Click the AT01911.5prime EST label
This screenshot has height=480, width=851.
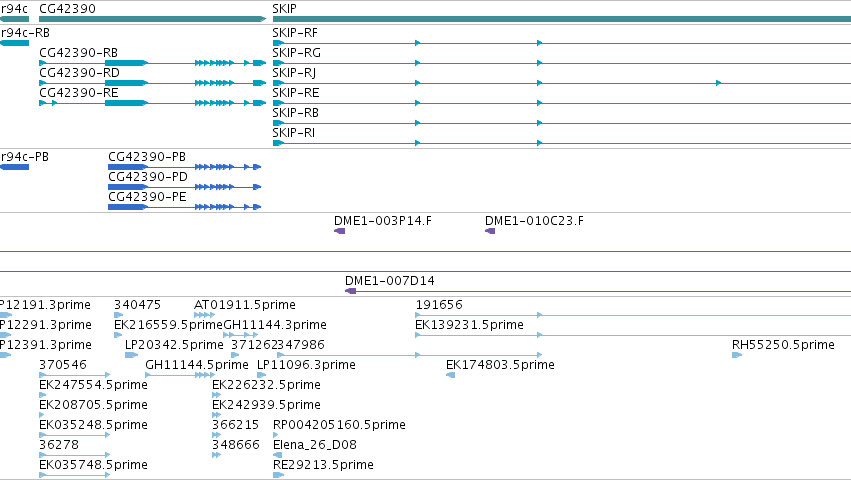[x=245, y=305]
